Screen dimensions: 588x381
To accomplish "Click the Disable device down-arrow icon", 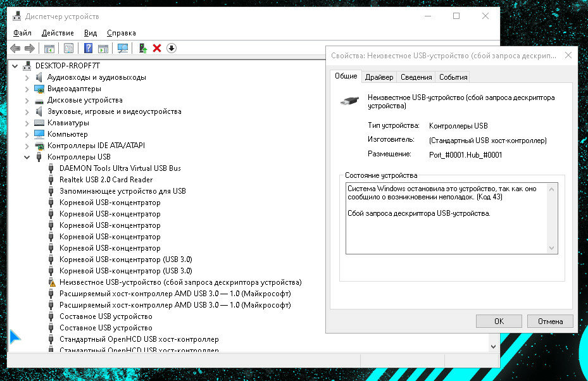I will pyautogui.click(x=172, y=48).
